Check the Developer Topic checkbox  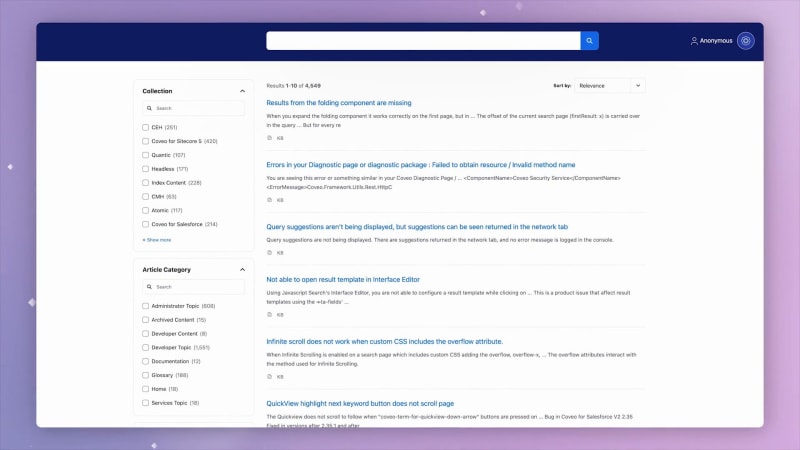click(x=145, y=347)
